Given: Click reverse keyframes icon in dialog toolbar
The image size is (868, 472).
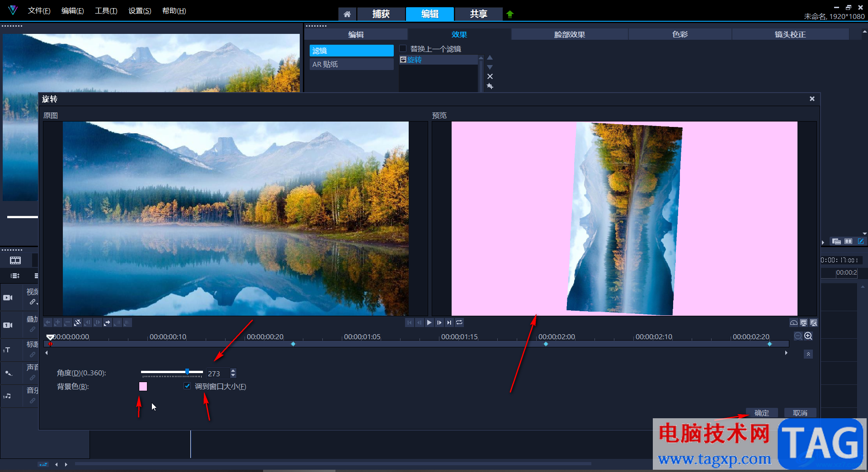Looking at the screenshot, I should (78, 322).
